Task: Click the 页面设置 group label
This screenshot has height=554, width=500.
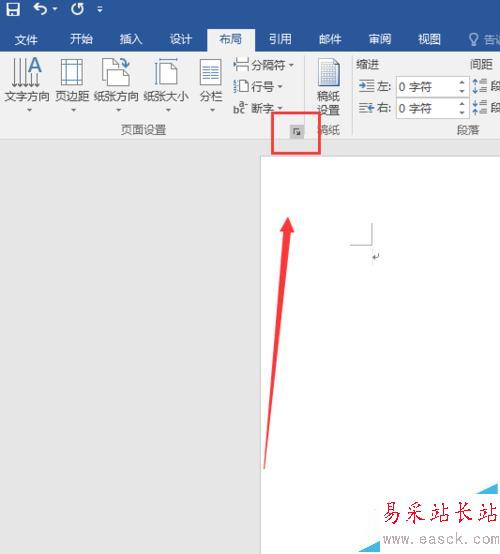Action: (143, 130)
